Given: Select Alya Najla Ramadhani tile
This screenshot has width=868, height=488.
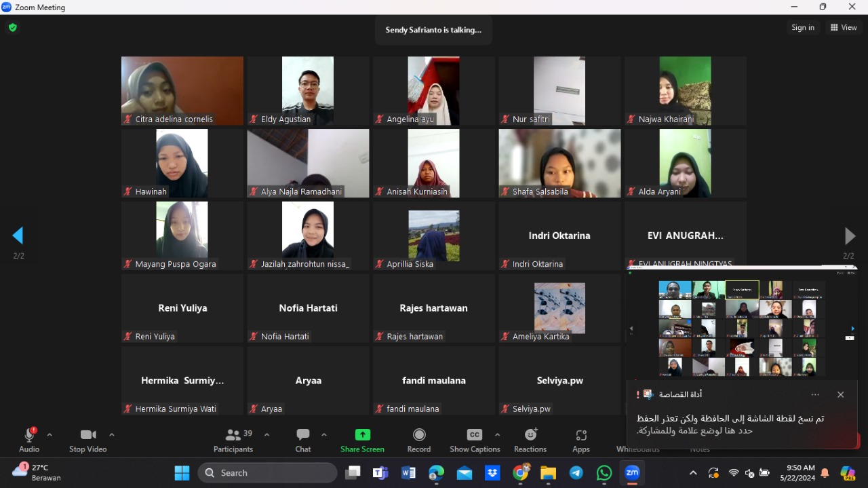Looking at the screenshot, I should pyautogui.click(x=308, y=164).
